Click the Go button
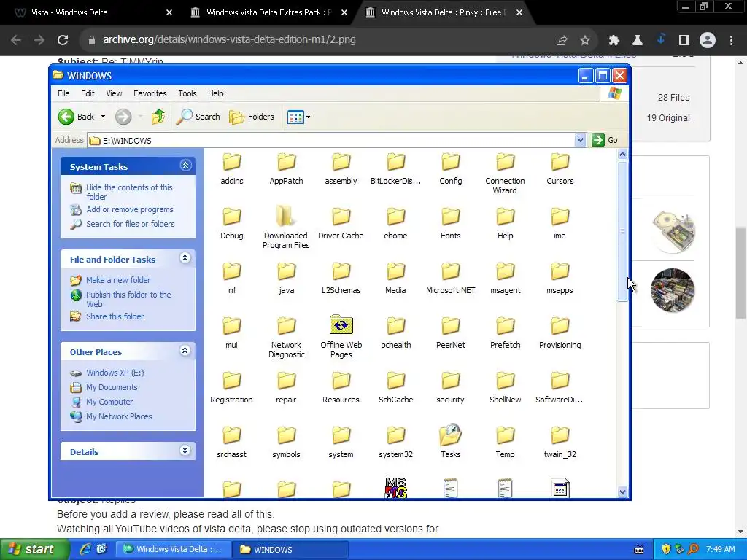This screenshot has width=747, height=560. coord(605,140)
